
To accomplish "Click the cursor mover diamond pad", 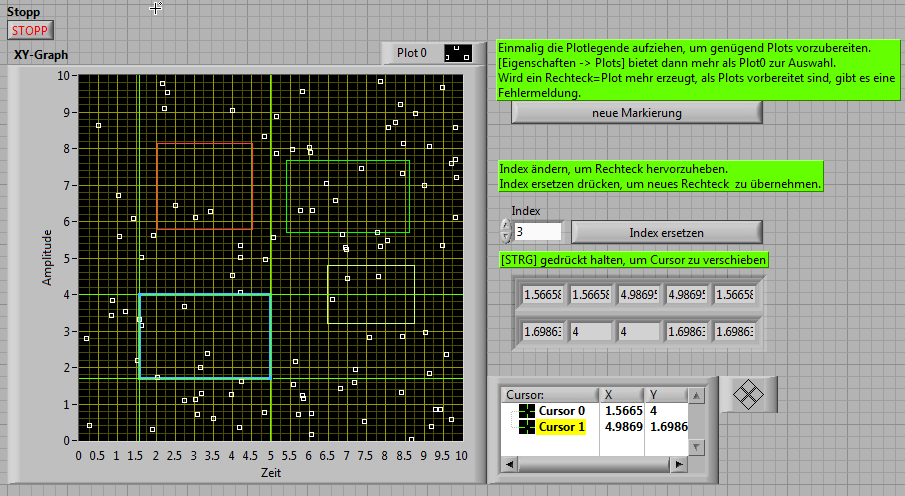I will [748, 395].
